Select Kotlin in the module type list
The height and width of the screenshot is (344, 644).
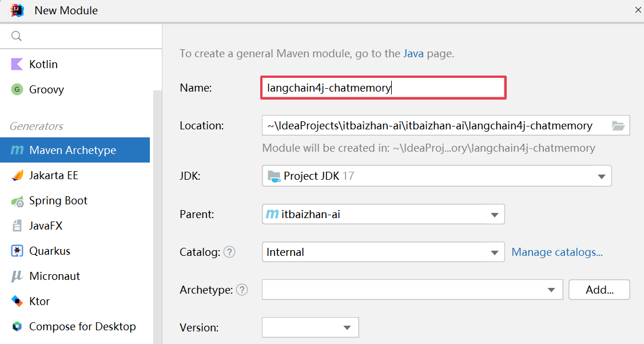(x=75, y=64)
